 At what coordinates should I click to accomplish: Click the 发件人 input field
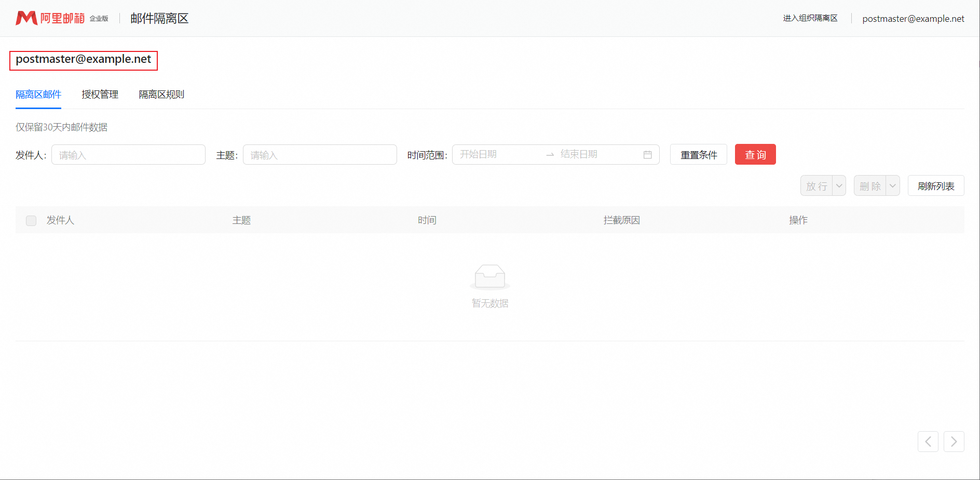pyautogui.click(x=128, y=155)
